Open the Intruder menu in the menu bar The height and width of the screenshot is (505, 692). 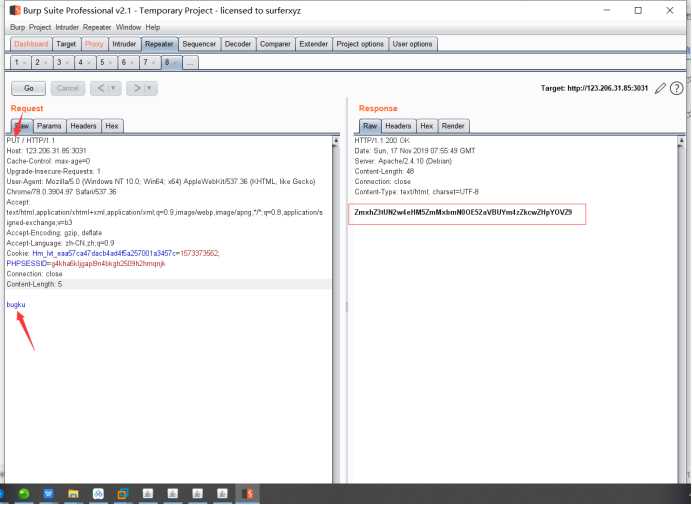(x=67, y=27)
